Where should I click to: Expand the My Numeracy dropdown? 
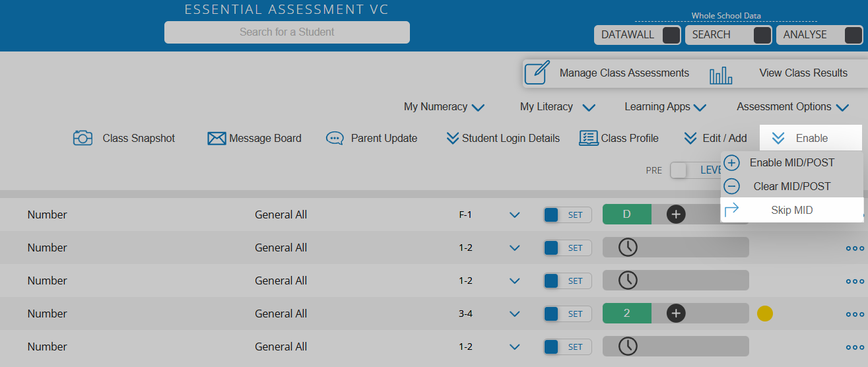click(x=444, y=107)
